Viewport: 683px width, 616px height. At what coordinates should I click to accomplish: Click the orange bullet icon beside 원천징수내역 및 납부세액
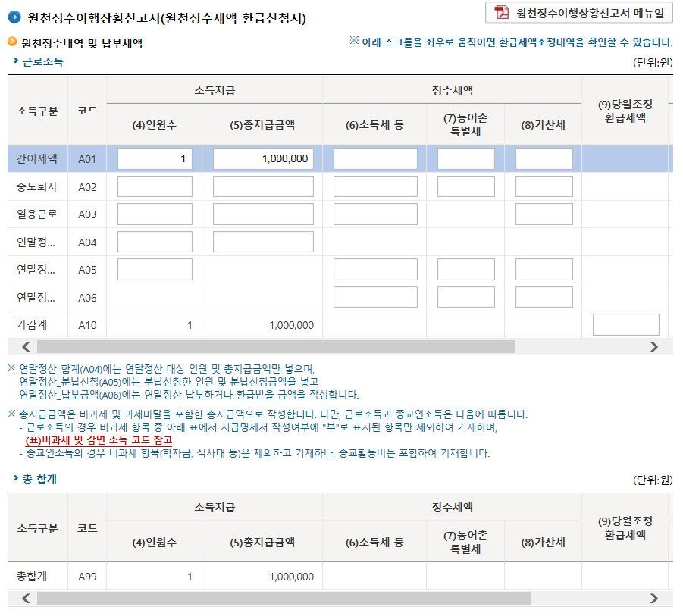pos(12,43)
